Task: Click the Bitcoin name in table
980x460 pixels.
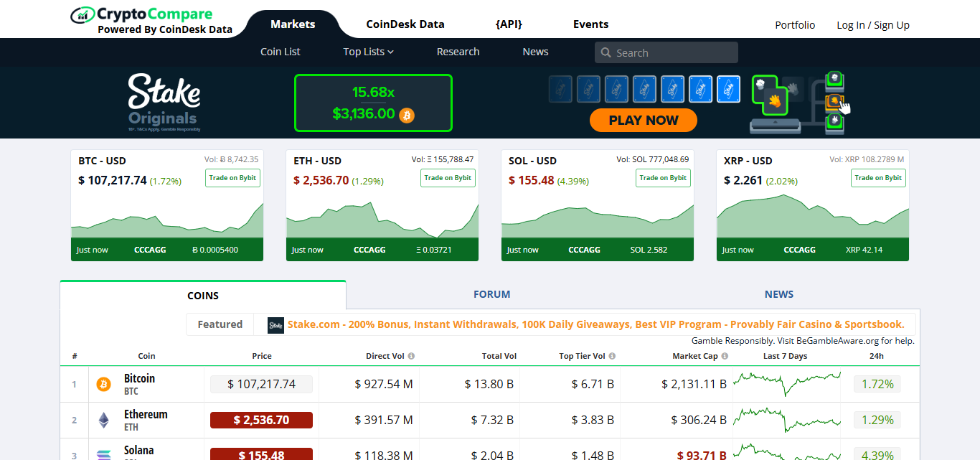Action: click(139, 378)
